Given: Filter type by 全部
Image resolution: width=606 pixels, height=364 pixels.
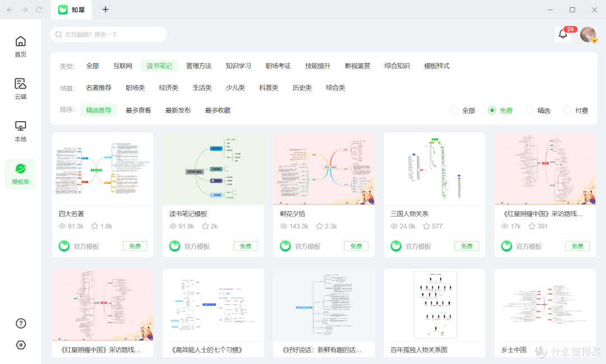Looking at the screenshot, I should click(x=93, y=66).
